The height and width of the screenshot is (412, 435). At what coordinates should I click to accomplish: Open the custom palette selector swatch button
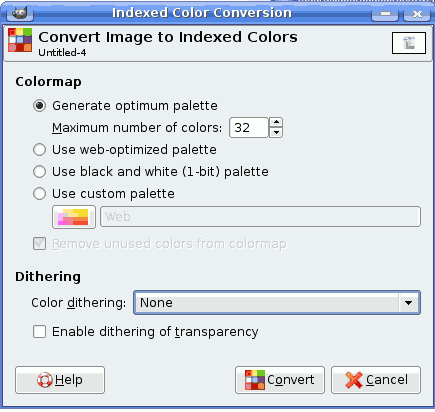pyautogui.click(x=74, y=217)
